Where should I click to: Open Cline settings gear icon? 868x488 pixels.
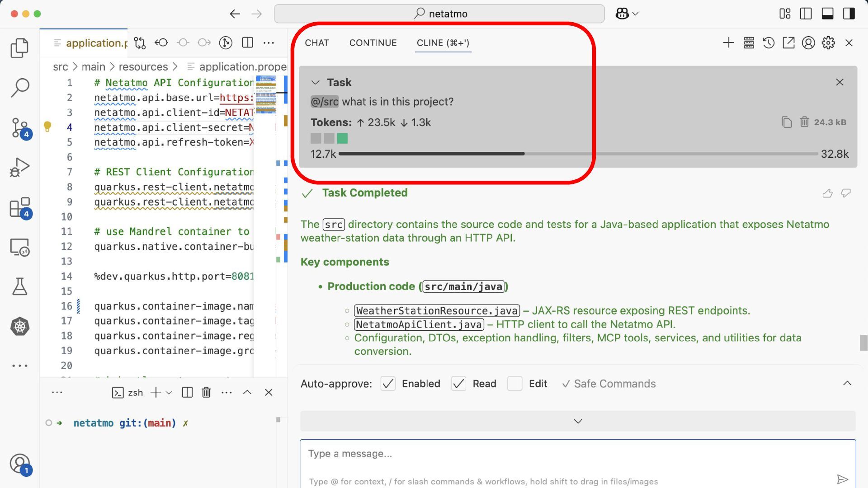(x=828, y=43)
